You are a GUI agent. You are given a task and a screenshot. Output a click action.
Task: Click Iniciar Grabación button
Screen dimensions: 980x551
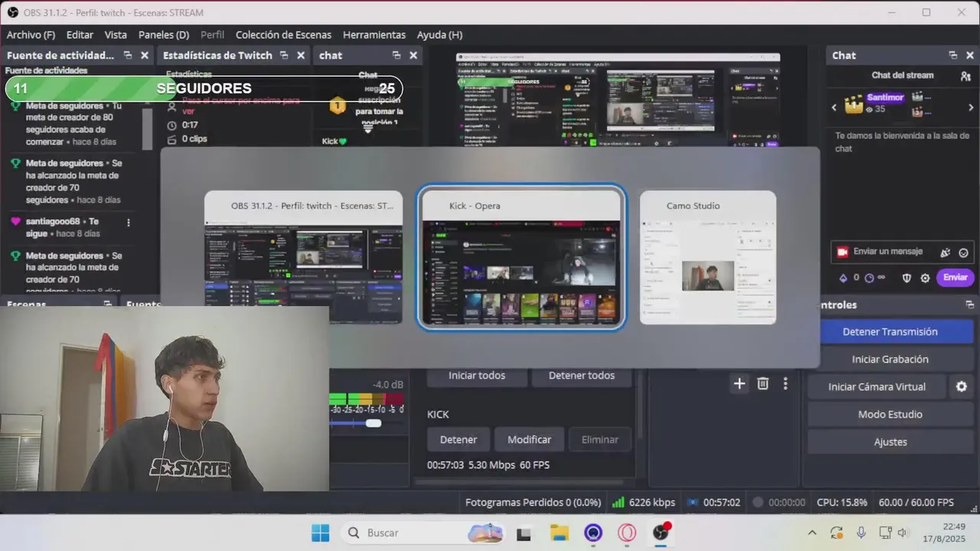[890, 359]
